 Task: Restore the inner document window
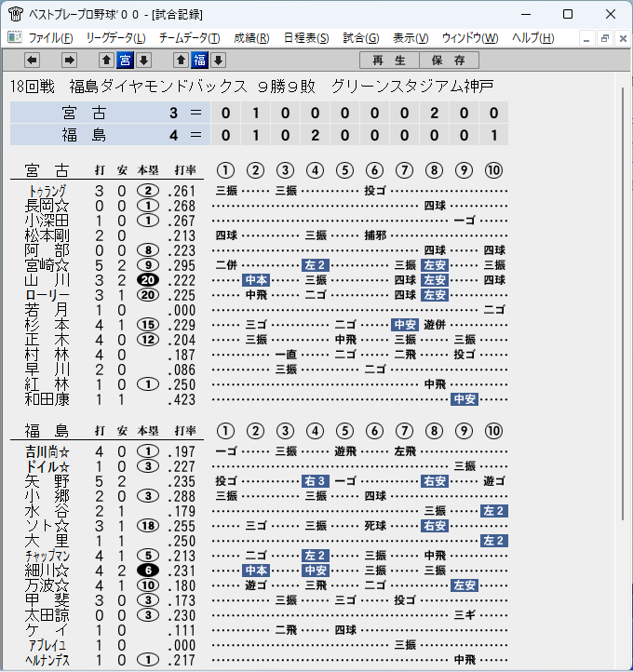coord(605,38)
